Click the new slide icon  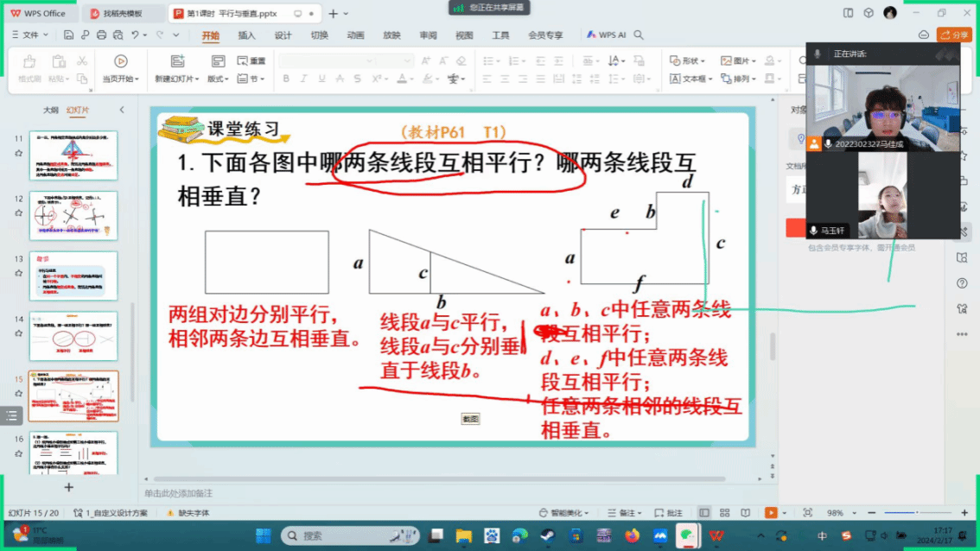point(177,61)
